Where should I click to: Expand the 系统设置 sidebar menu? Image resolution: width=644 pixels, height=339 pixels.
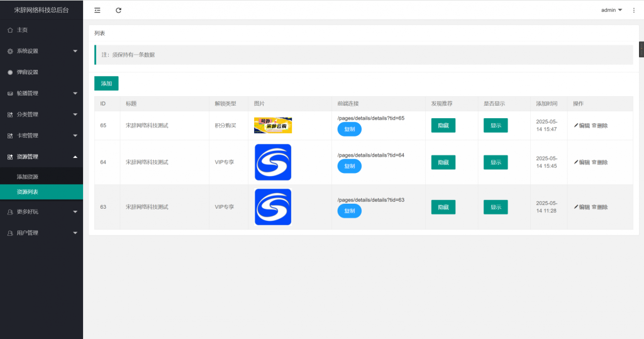click(x=42, y=51)
